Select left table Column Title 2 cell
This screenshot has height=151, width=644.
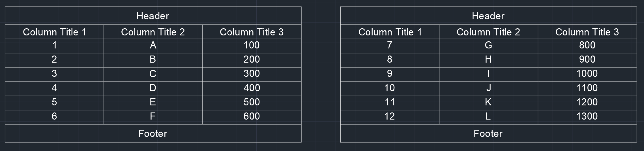click(153, 32)
